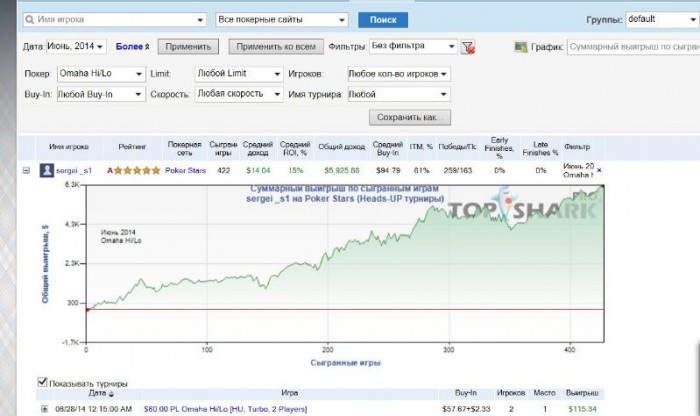Open the Buy-In Любой Buy-In dropdown
Image resolution: width=700 pixels, height=416 pixels.
pos(101,94)
